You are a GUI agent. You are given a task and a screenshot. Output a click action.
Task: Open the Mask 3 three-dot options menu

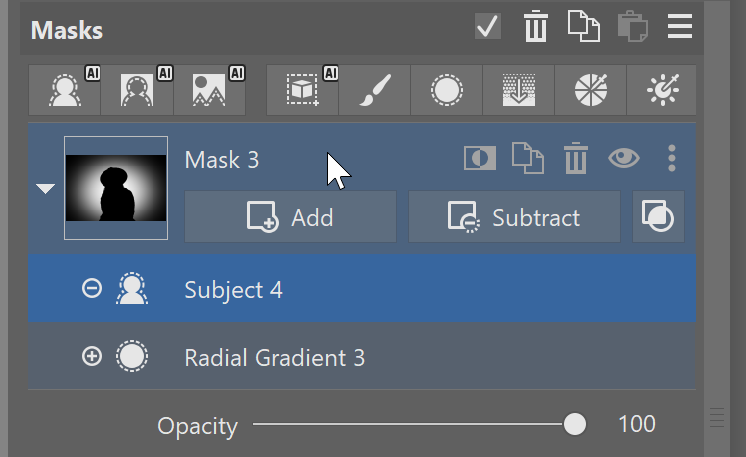672,158
